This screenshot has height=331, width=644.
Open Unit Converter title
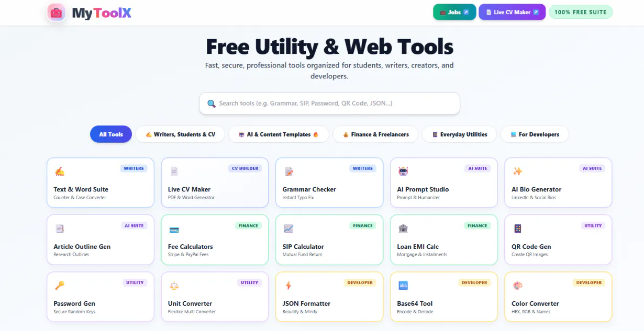(x=190, y=304)
